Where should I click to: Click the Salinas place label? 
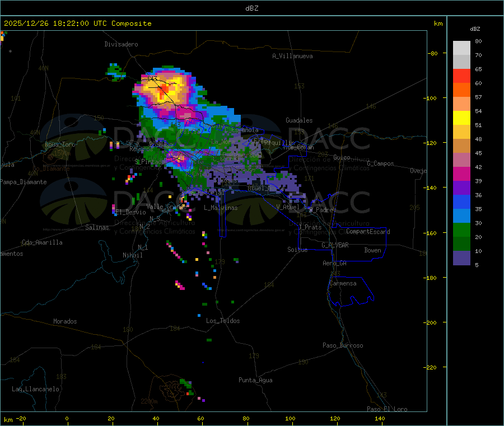pyautogui.click(x=97, y=227)
